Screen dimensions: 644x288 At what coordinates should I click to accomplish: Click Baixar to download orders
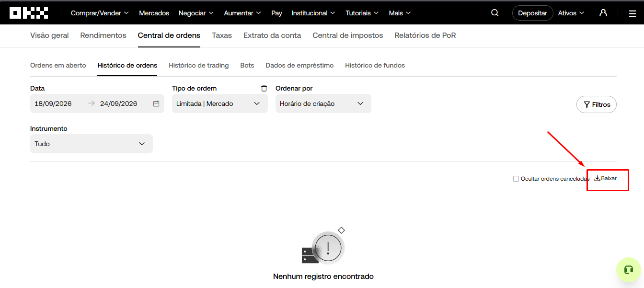tap(606, 178)
